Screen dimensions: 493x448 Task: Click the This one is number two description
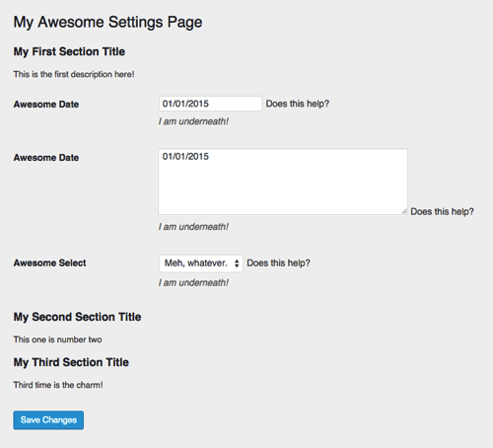click(57, 339)
